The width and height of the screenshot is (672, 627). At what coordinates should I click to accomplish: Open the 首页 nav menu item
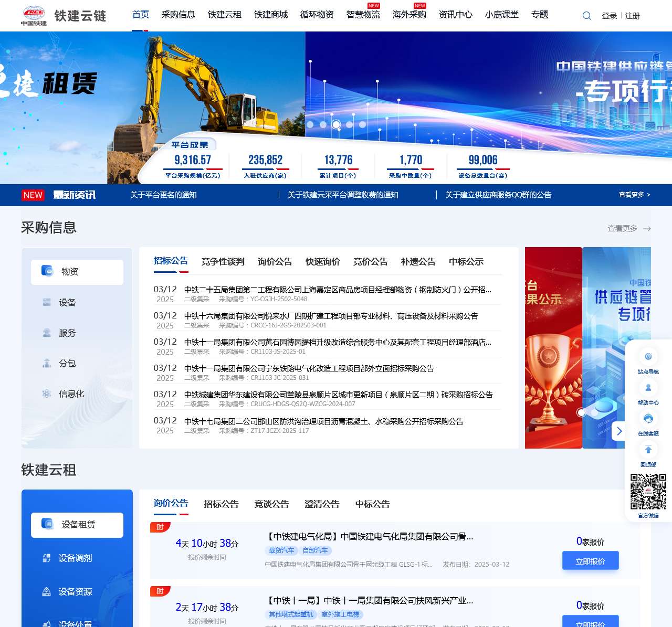(141, 15)
